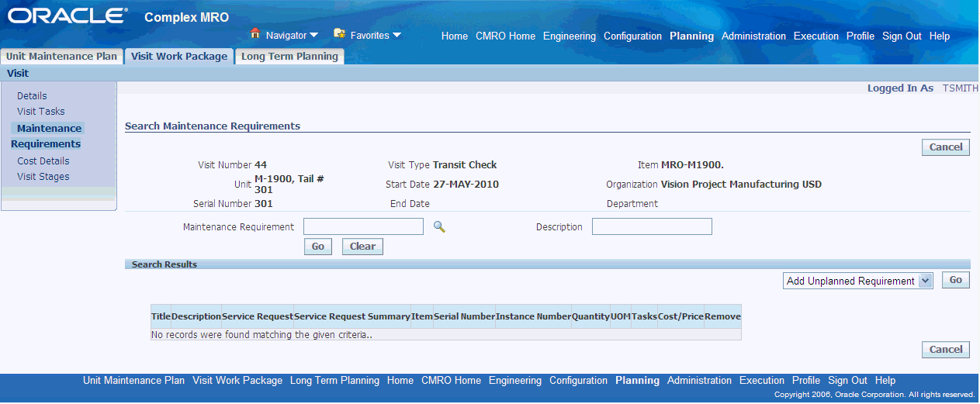Click the Remove column header
This screenshot has width=980, height=404.
(722, 316)
